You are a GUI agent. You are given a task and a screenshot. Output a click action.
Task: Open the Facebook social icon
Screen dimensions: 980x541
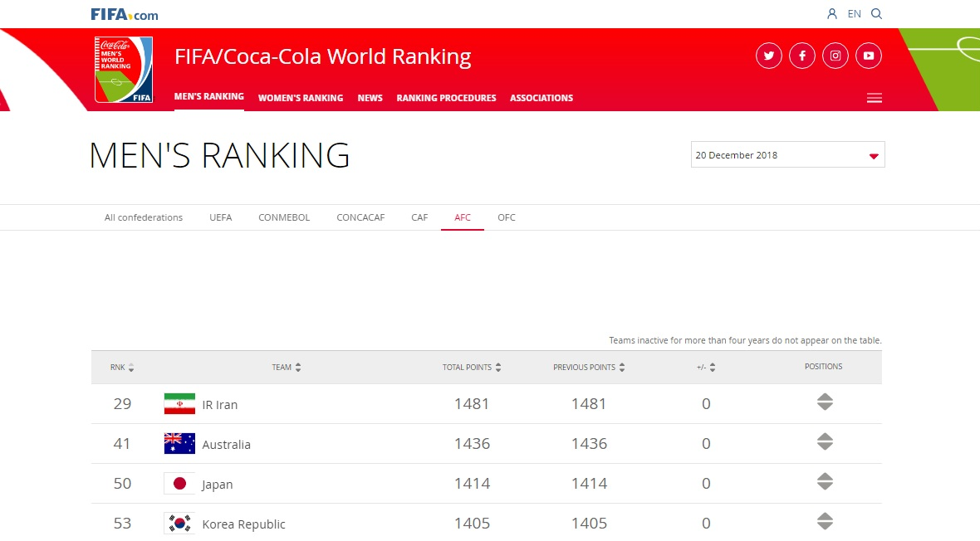(x=802, y=56)
